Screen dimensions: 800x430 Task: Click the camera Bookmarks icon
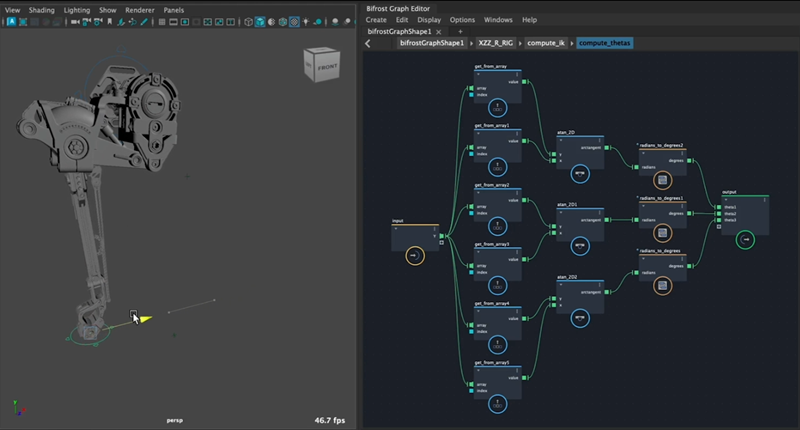[110, 22]
